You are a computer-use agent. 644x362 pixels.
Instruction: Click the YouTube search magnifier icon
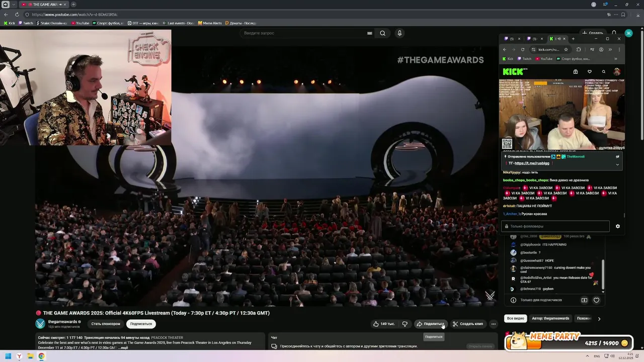(383, 33)
